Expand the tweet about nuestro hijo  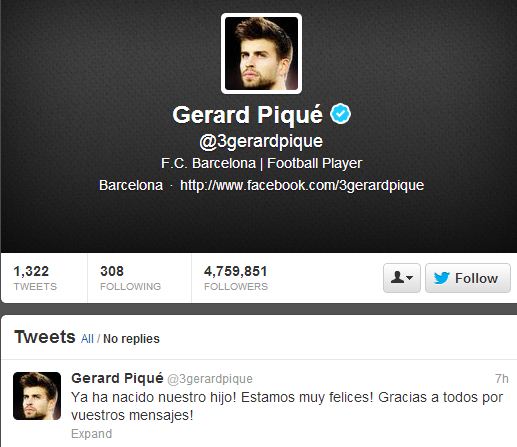click(x=92, y=434)
